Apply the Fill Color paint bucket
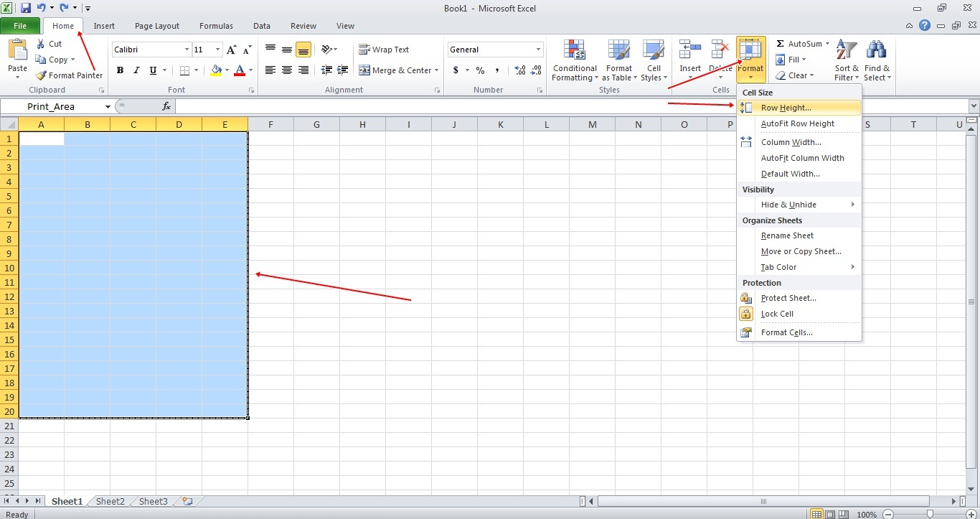 [216, 70]
